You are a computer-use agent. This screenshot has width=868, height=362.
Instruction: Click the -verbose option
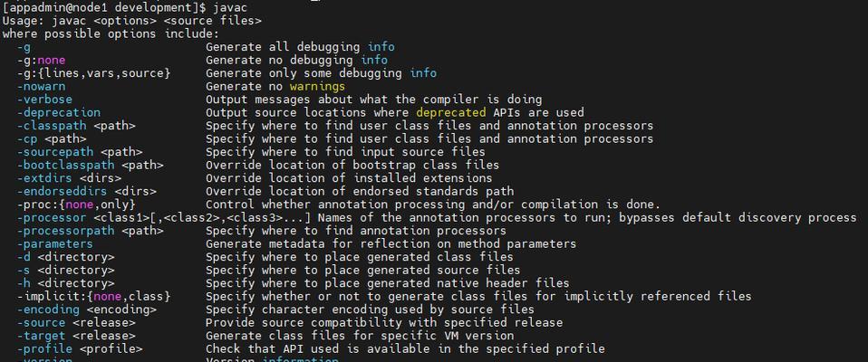click(x=44, y=100)
